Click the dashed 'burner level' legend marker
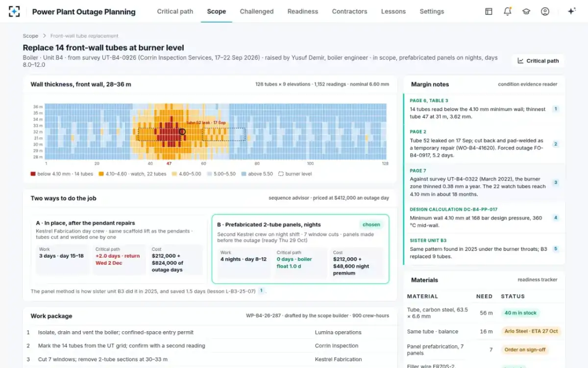 281,174
